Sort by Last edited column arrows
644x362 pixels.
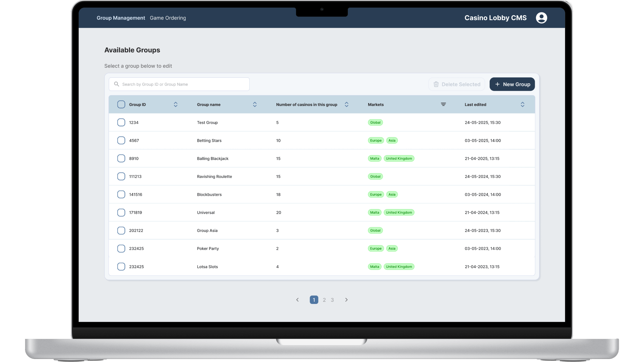(522, 104)
